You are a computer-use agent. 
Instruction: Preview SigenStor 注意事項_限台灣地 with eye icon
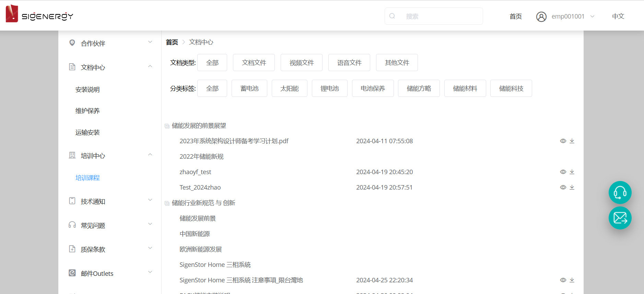click(563, 280)
